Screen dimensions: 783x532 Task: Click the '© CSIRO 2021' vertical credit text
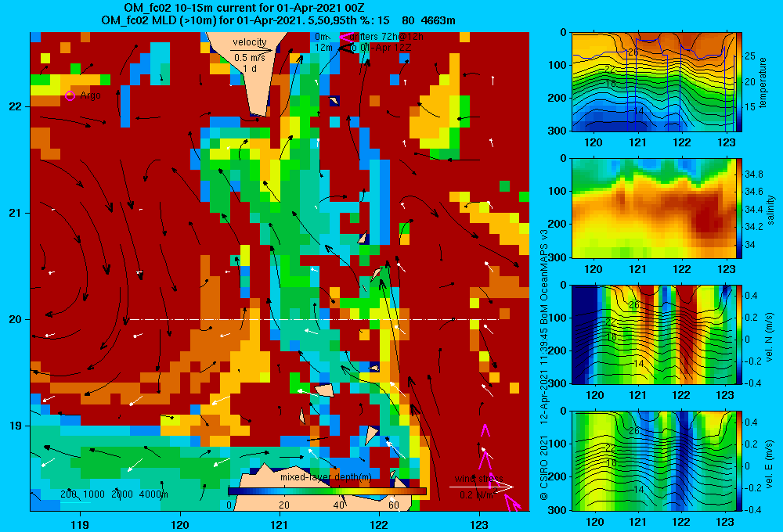point(544,467)
